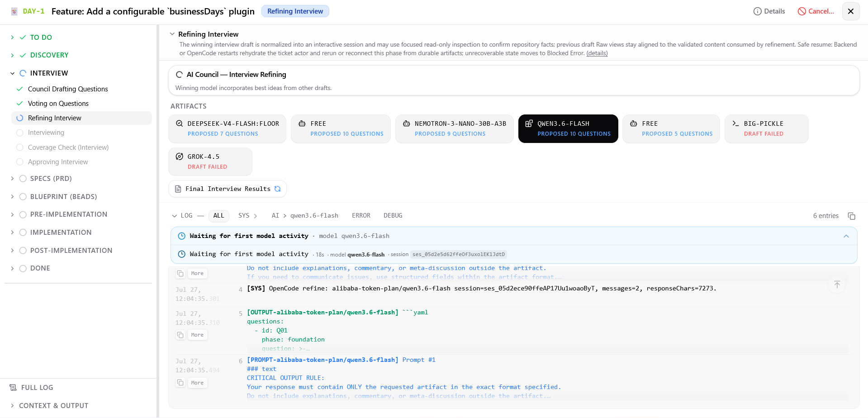Click More on log entry 6
The height and width of the screenshot is (418, 868).
point(197,383)
